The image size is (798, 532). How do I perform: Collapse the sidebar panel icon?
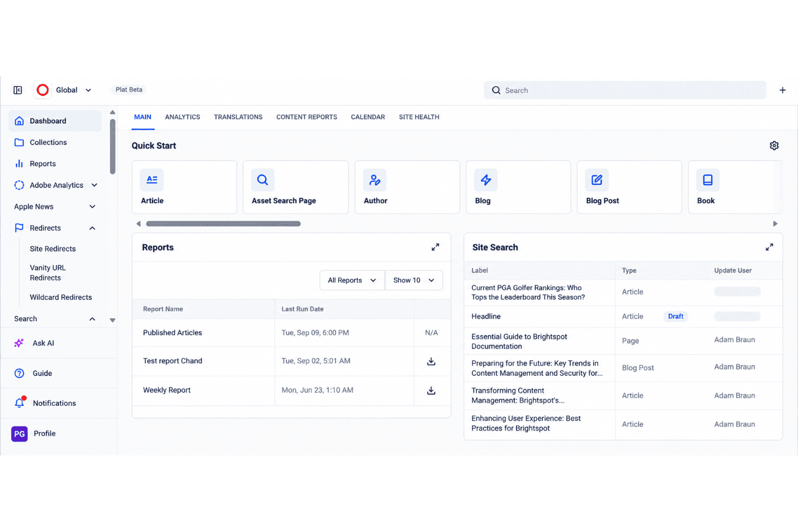click(x=18, y=90)
